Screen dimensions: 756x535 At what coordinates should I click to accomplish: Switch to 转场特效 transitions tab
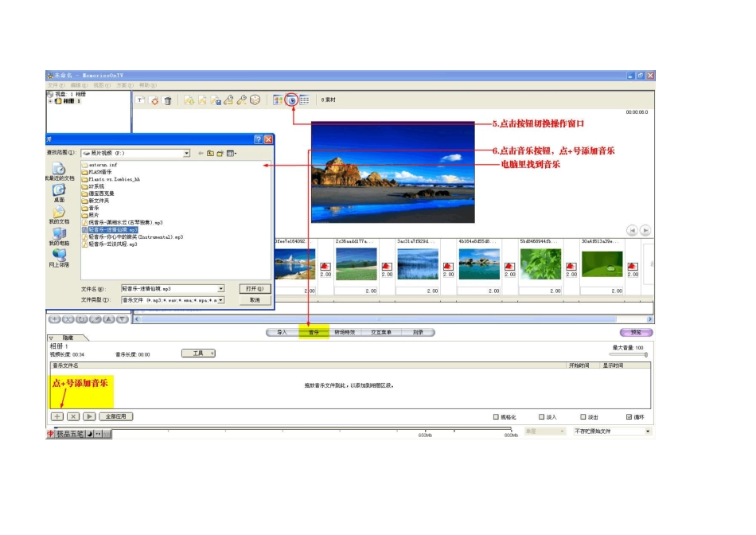[345, 333]
